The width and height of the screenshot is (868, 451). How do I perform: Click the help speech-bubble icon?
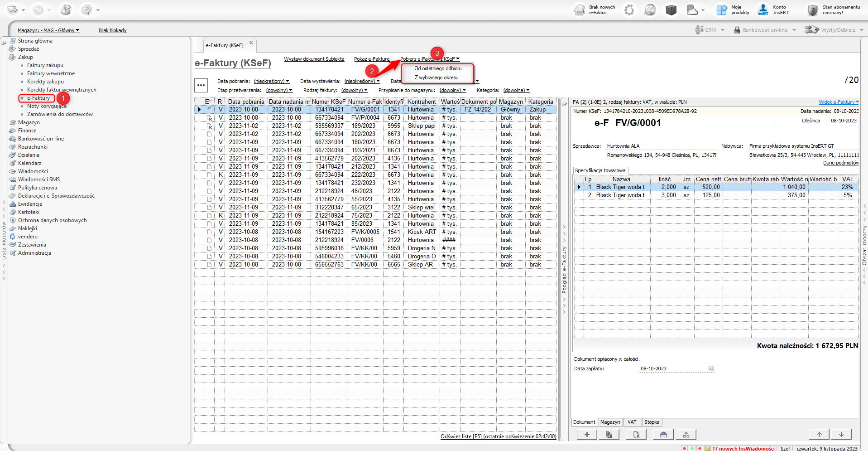[x=86, y=10]
